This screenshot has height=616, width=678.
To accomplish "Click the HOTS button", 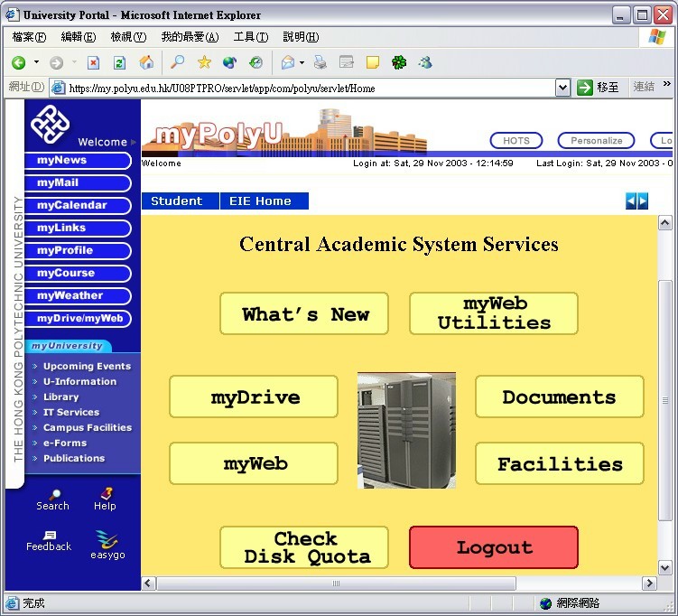I will pos(515,141).
